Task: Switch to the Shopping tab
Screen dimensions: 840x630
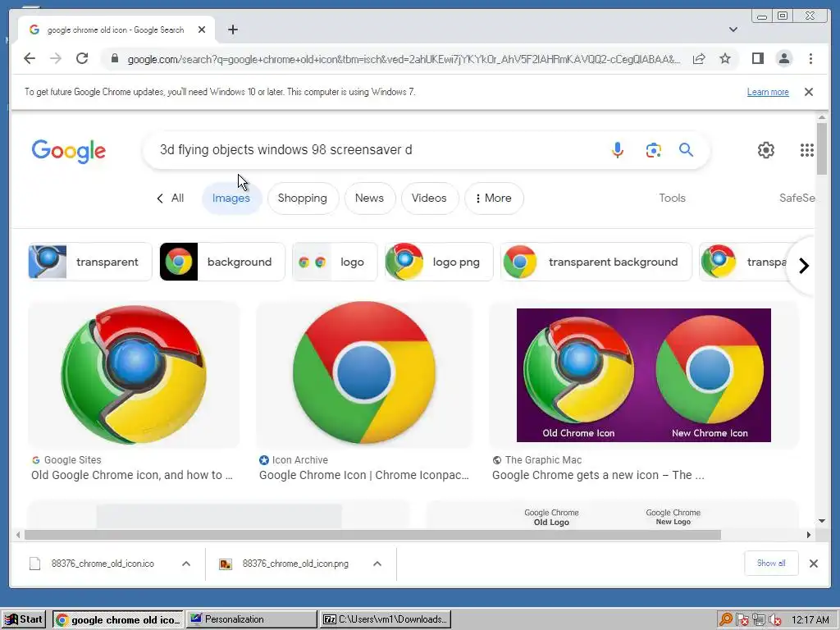Action: pyautogui.click(x=302, y=199)
